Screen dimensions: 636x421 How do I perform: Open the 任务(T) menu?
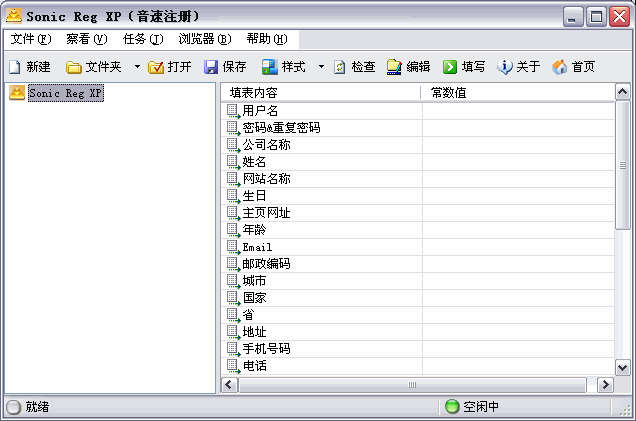143,39
